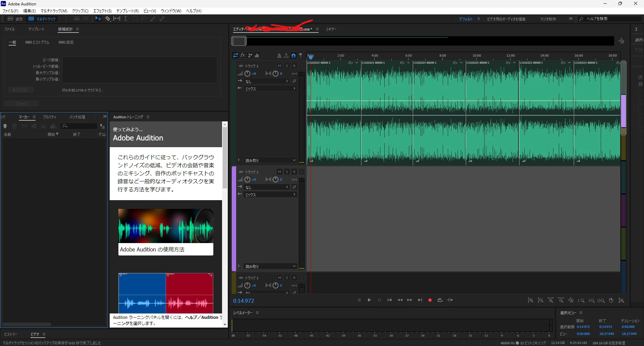The image size is (644, 346).
Task: Expand Track 2 automation lanes chevron
Action: click(x=238, y=266)
